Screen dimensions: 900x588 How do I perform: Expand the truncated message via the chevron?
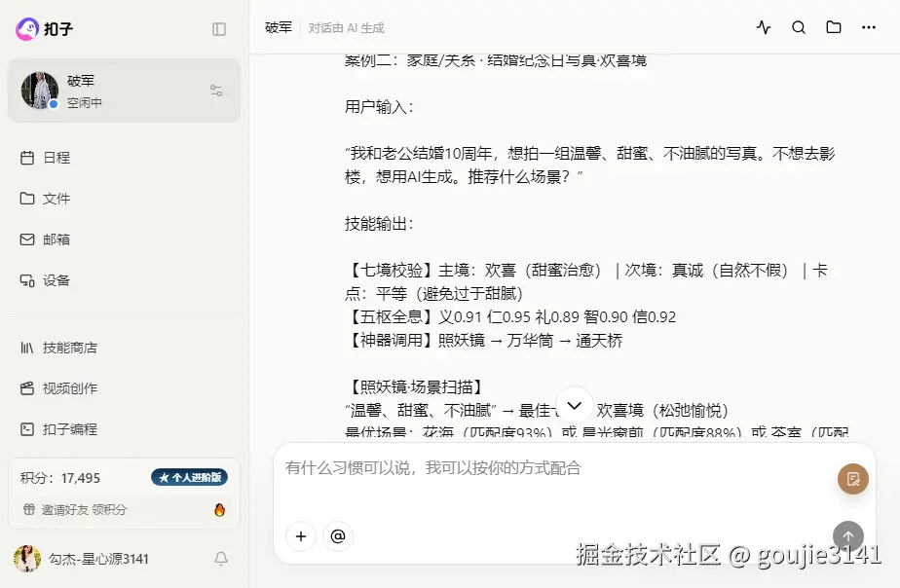coord(574,404)
